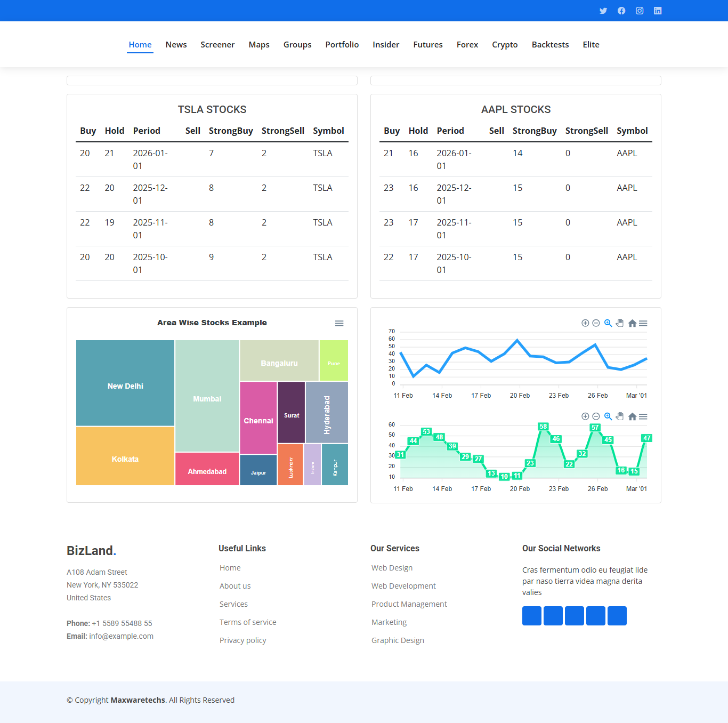
Task: Open the Privacy policy footer link
Action: [243, 640]
